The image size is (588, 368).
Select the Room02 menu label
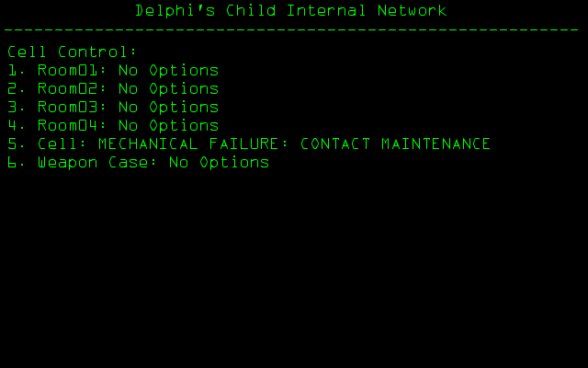pyautogui.click(x=72, y=88)
